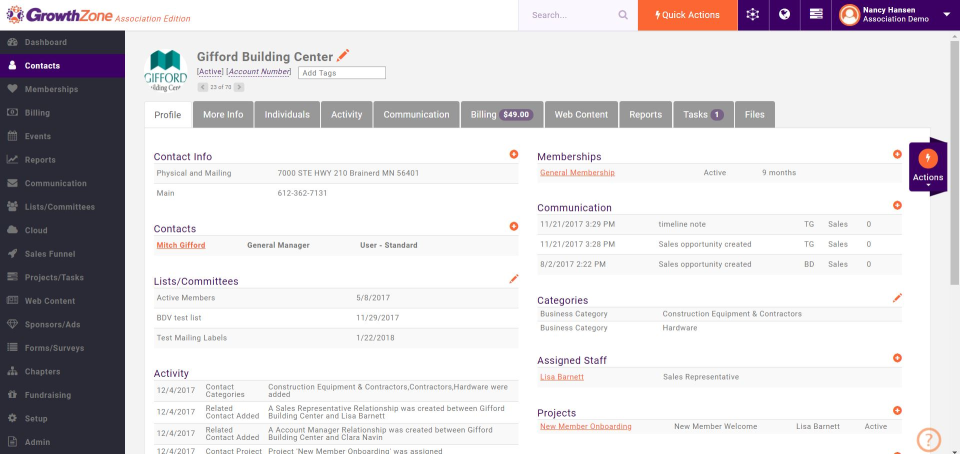The width and height of the screenshot is (960, 454).
Task: Open Events in the left sidebar
Action: click(x=62, y=136)
